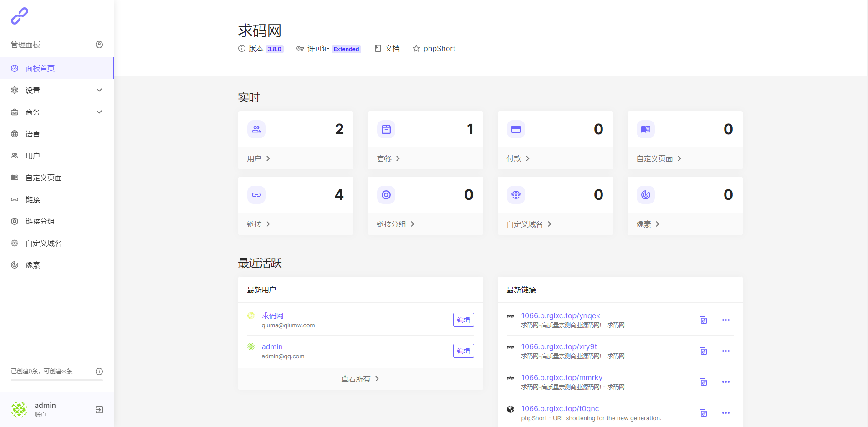The width and height of the screenshot is (868, 427).
Task: Select 语言 in the sidebar
Action: [33, 134]
